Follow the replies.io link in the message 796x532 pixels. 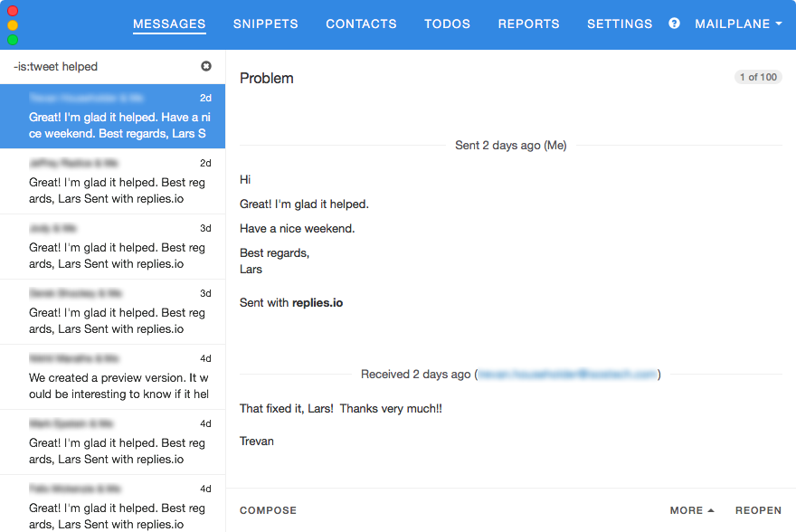coord(317,303)
